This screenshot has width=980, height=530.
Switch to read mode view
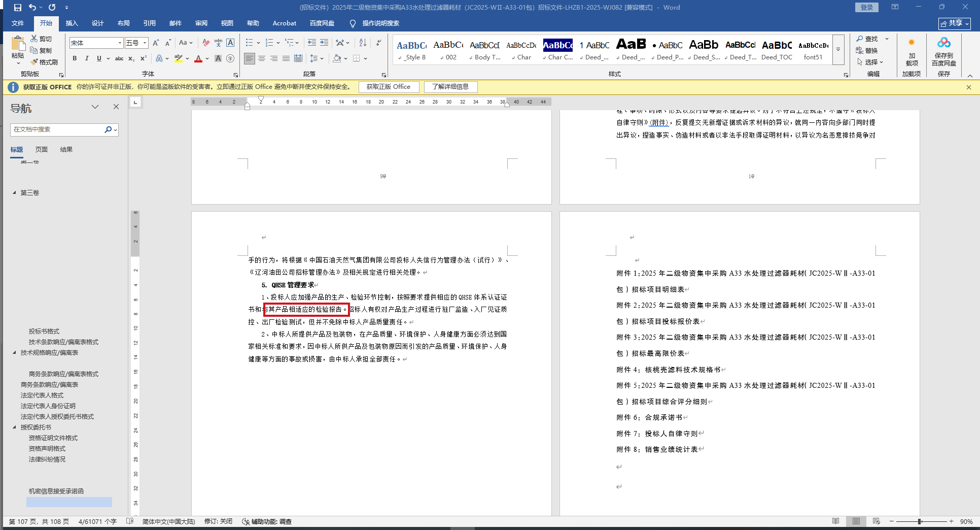point(836,521)
